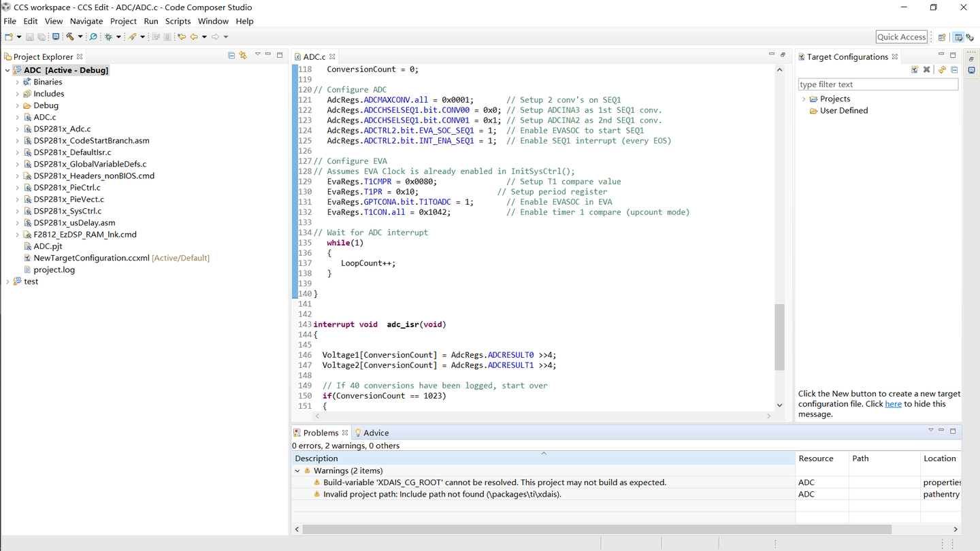The width and height of the screenshot is (980, 551).
Task: Open the CCS Debug perspective
Action: pyautogui.click(x=970, y=37)
